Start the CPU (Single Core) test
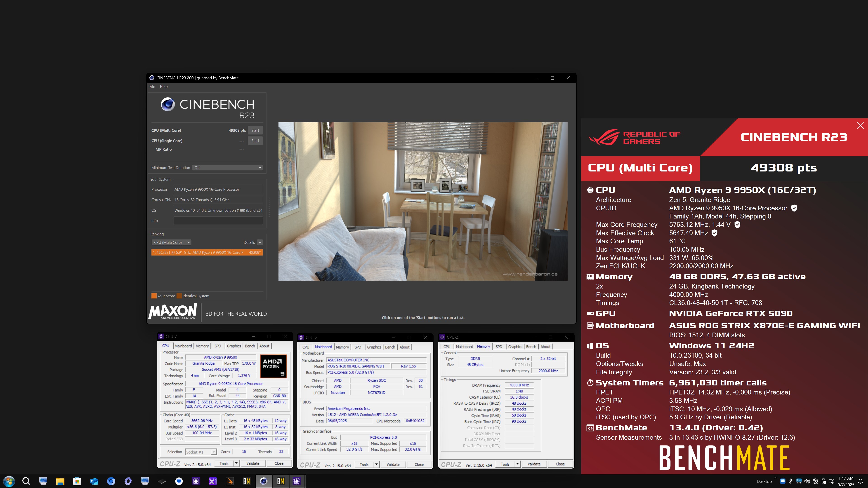 tap(255, 141)
